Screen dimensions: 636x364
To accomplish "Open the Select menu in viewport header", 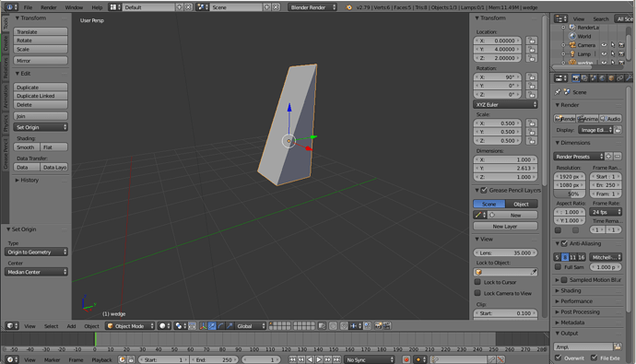I will 51,326.
